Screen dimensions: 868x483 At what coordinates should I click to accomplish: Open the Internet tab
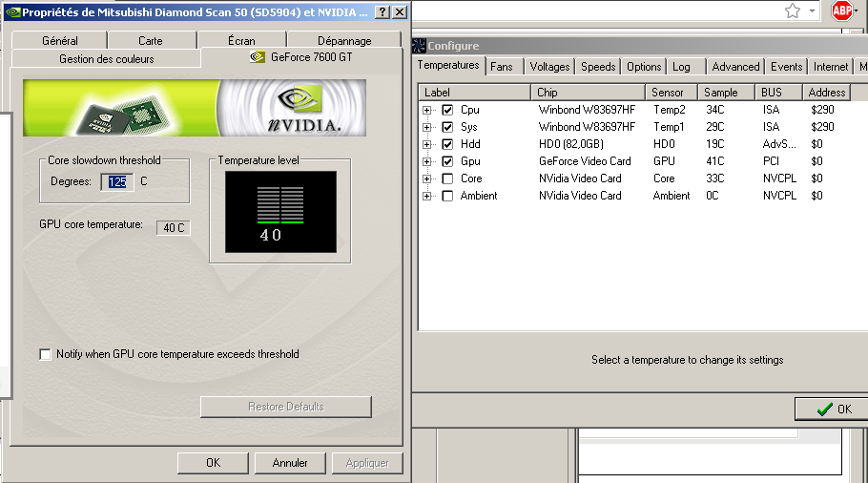[831, 67]
